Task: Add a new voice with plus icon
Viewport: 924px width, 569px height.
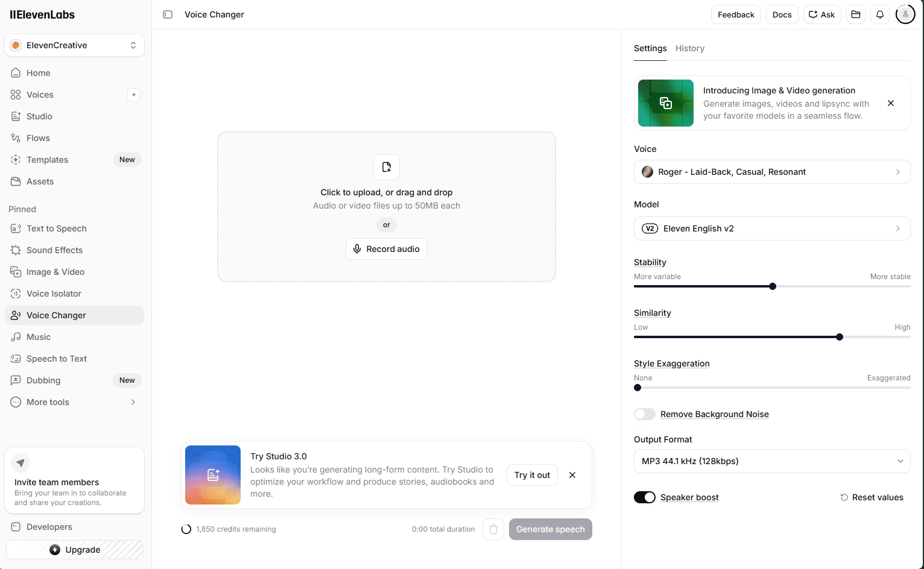Action: [x=134, y=95]
